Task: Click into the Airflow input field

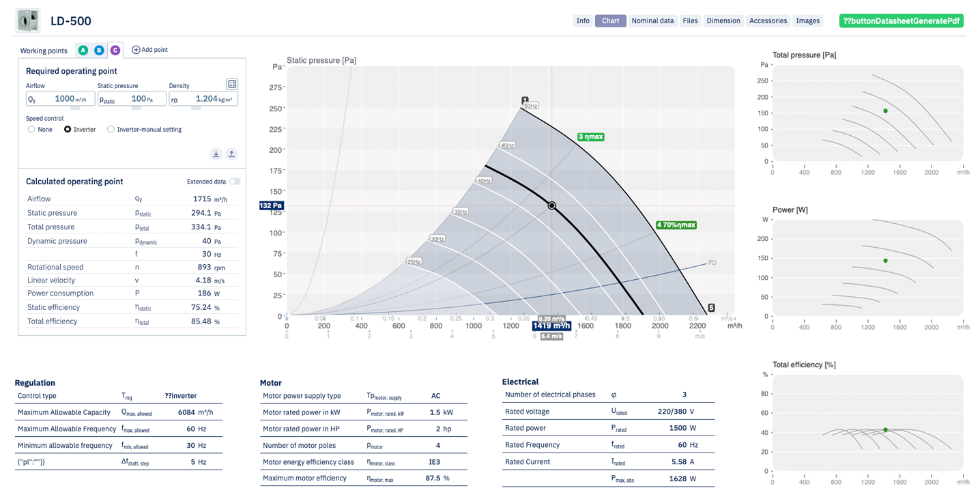Action: click(60, 99)
